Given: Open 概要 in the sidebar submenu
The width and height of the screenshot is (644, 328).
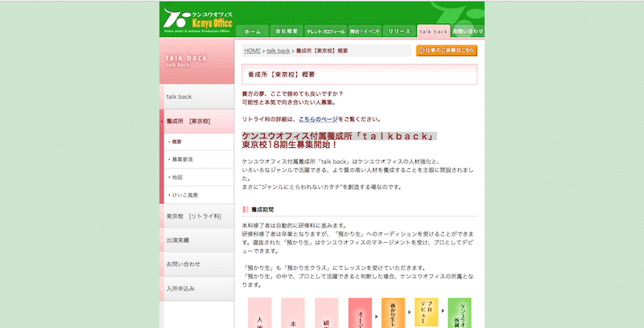Looking at the screenshot, I should [x=177, y=141].
